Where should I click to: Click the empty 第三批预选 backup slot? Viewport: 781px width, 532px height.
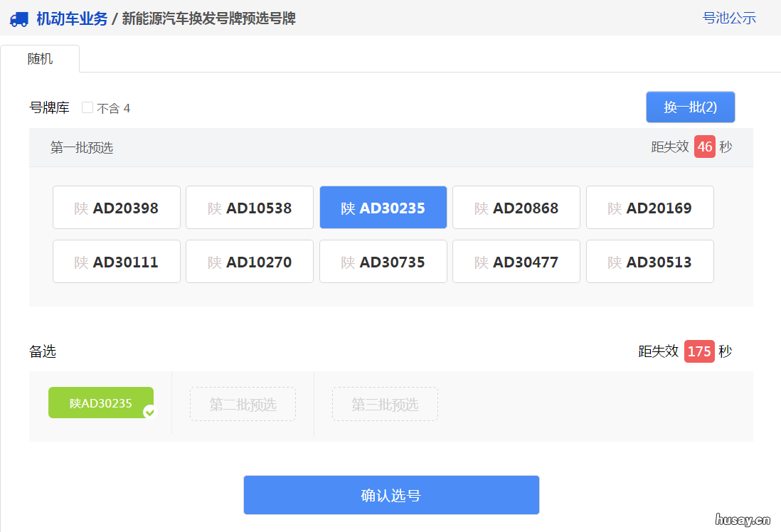click(x=385, y=403)
